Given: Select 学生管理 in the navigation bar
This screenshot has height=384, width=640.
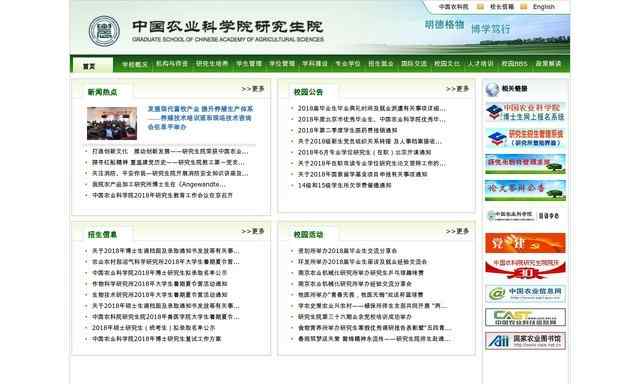Looking at the screenshot, I should click(x=249, y=64).
